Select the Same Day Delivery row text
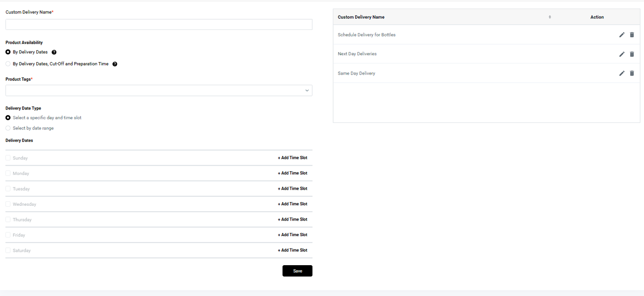 click(356, 73)
